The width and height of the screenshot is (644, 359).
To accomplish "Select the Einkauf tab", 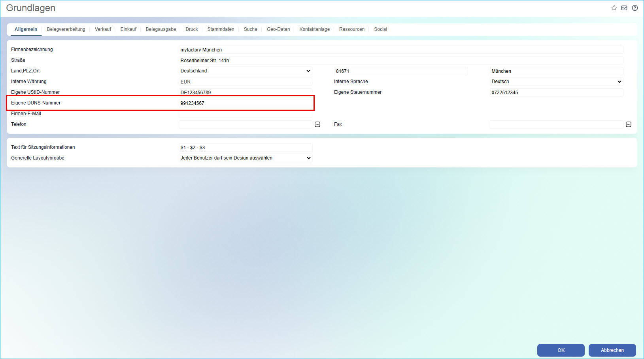I will [128, 29].
